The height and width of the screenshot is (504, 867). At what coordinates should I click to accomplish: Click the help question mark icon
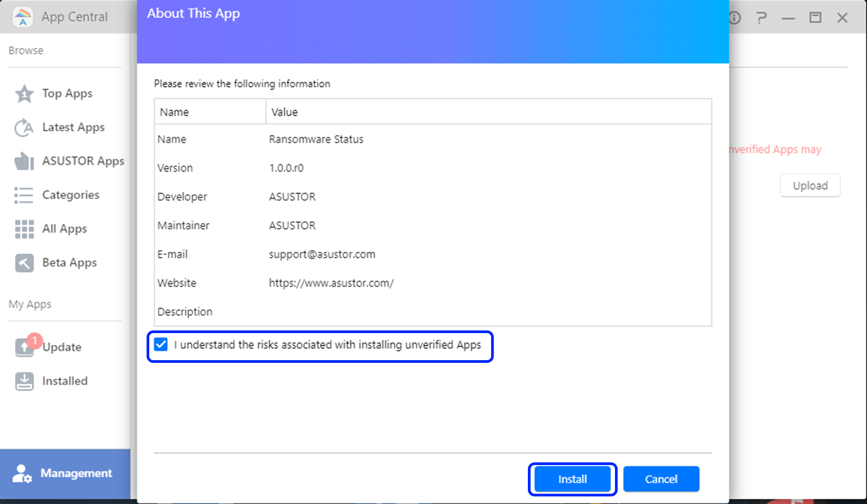762,18
